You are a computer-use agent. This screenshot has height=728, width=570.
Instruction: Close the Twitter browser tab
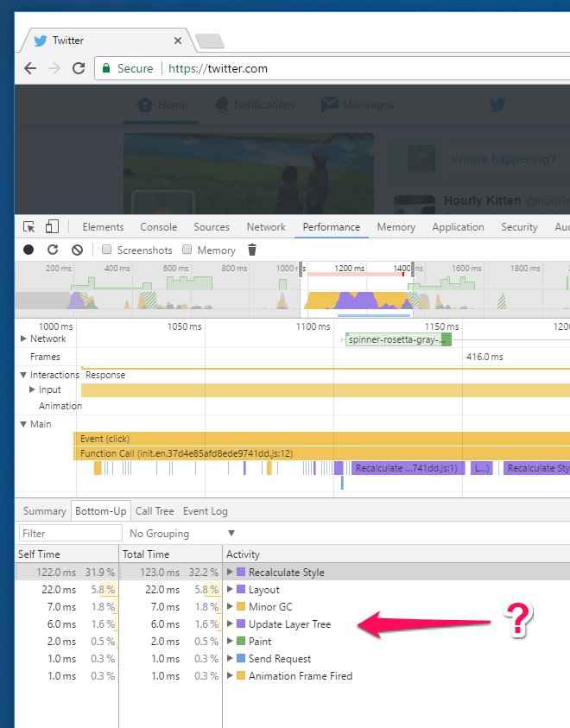point(178,41)
